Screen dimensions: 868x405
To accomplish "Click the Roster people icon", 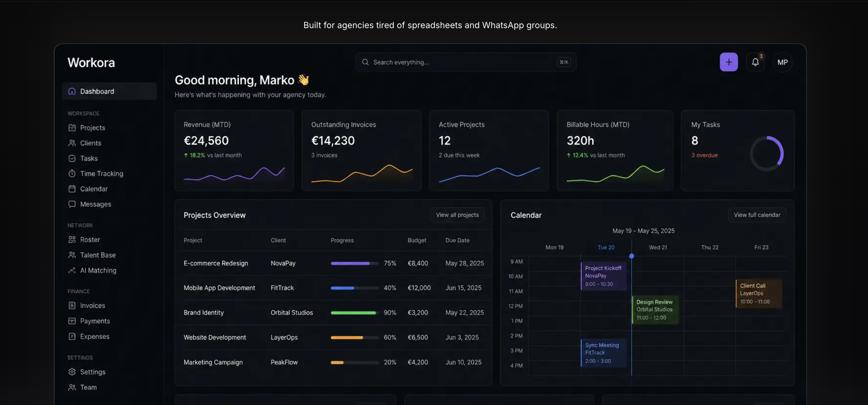I will [x=72, y=240].
